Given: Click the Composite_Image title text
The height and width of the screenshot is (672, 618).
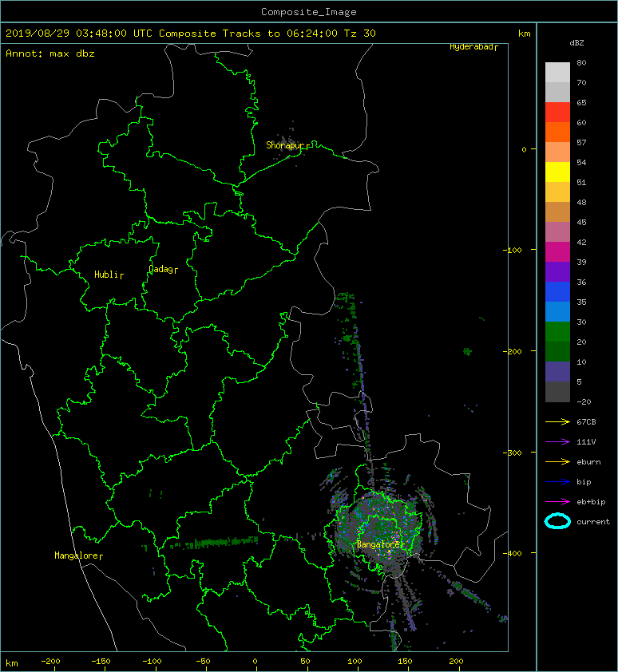Looking at the screenshot, I should pos(309,12).
